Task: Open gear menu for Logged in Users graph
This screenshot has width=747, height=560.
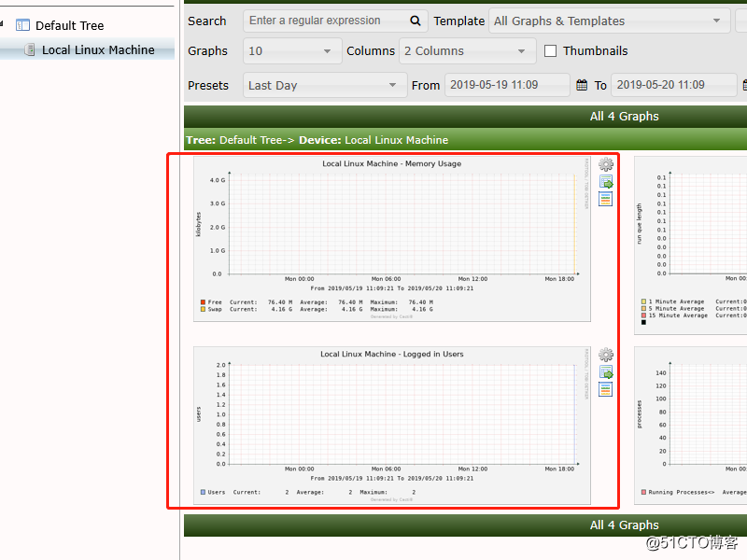Action: pyautogui.click(x=605, y=355)
